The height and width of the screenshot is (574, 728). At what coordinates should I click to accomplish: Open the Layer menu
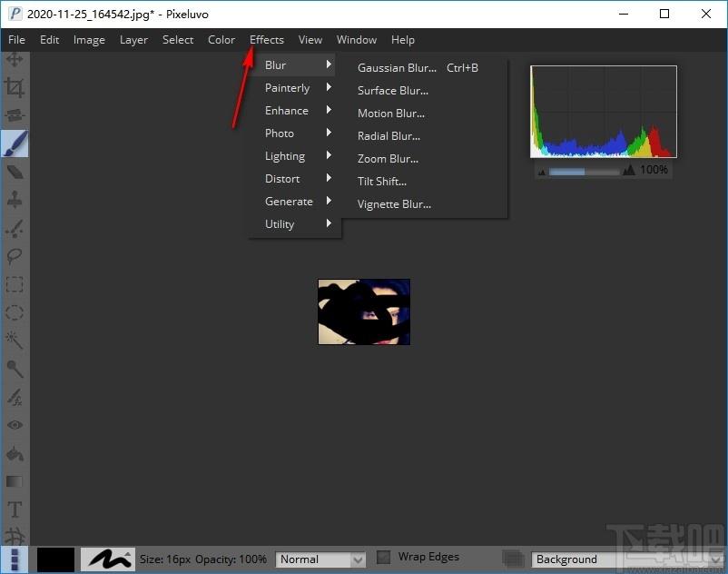pyautogui.click(x=133, y=40)
